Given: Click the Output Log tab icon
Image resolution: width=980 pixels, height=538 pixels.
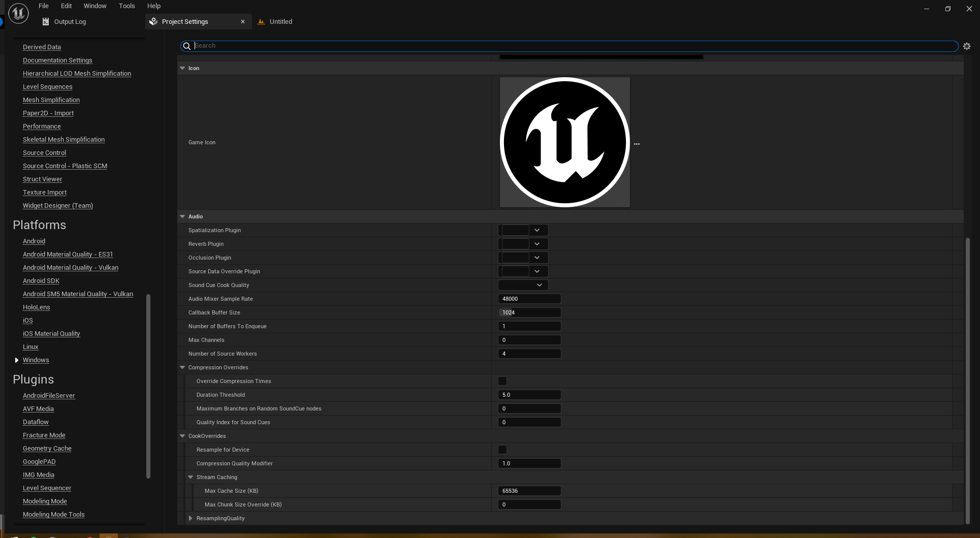Looking at the screenshot, I should pyautogui.click(x=46, y=21).
